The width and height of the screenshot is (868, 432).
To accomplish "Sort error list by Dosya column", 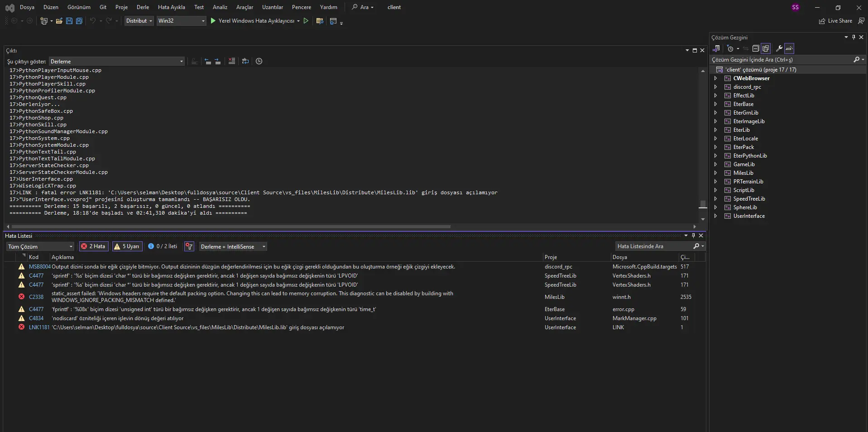I will point(620,257).
